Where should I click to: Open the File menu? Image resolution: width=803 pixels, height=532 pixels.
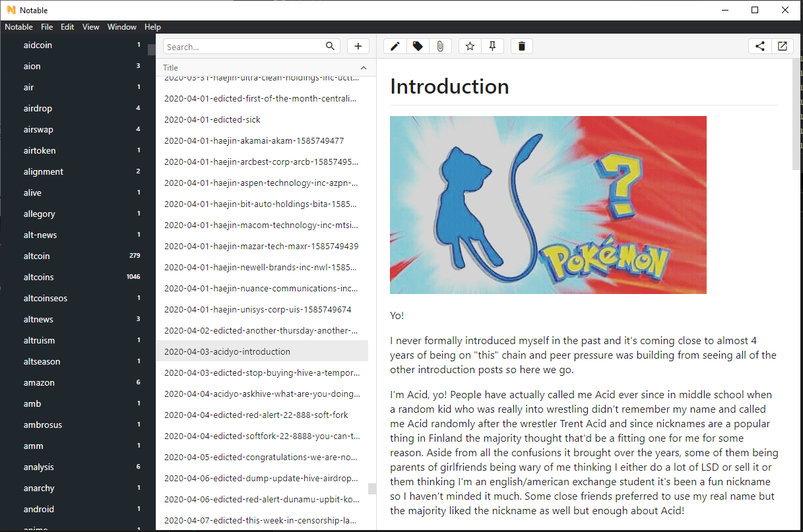[47, 27]
